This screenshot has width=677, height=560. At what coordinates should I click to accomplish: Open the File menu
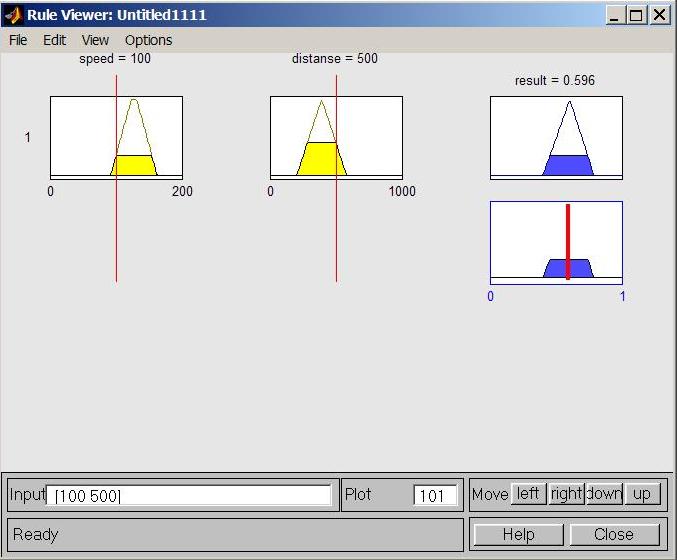18,40
